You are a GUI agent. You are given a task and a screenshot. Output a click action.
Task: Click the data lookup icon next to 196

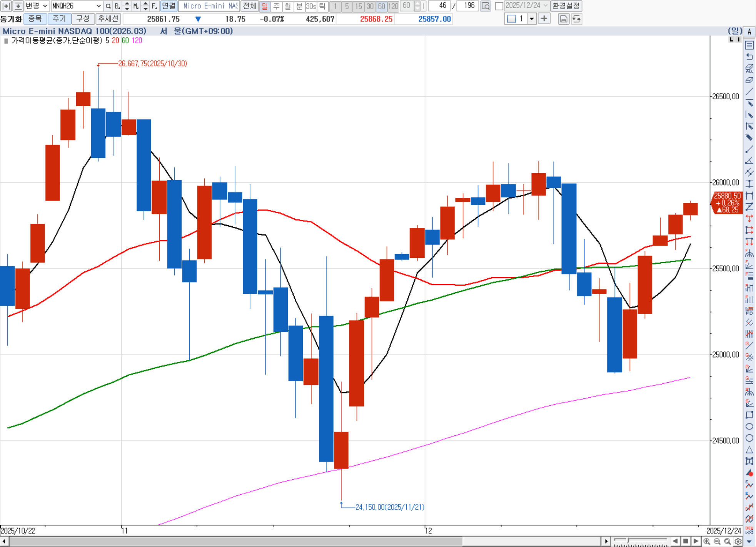(486, 6)
